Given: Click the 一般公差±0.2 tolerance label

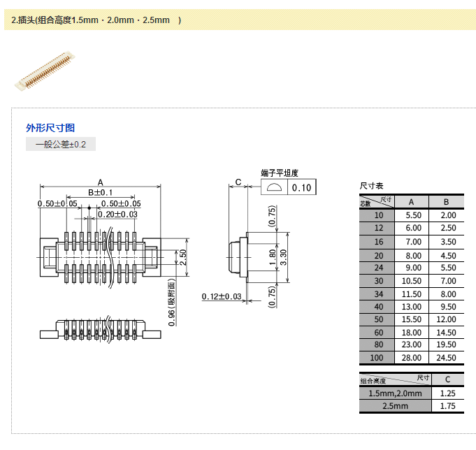Looking at the screenshot, I should click(x=61, y=145).
